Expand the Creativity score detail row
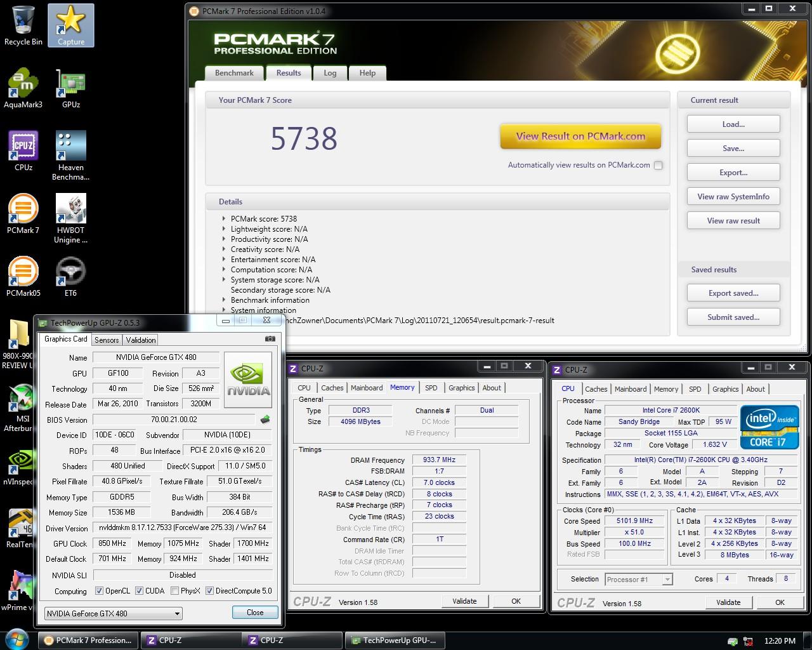The height and width of the screenshot is (650, 812). (x=224, y=249)
